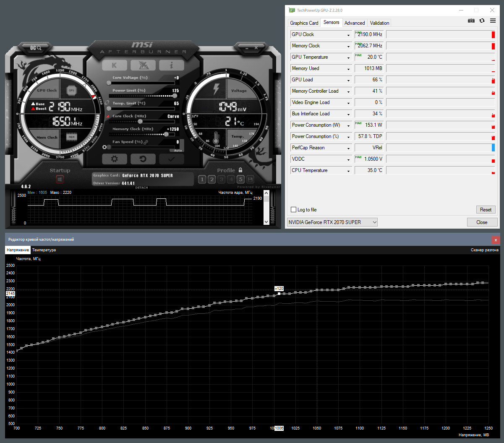Open the NVIDIA GeForce RTX 2070 SUPER selector
Image resolution: width=504 pixels, height=443 pixels.
(332, 222)
